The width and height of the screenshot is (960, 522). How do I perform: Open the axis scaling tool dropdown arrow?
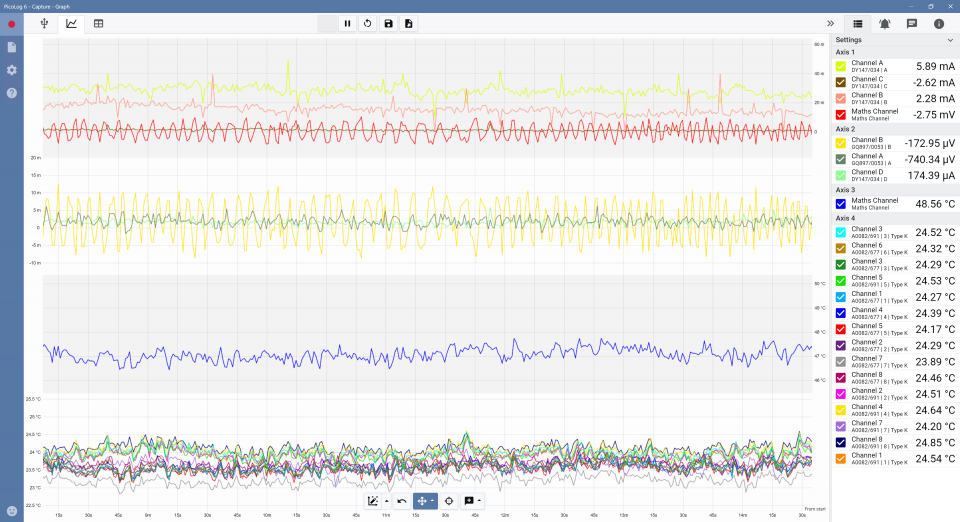pos(386,501)
